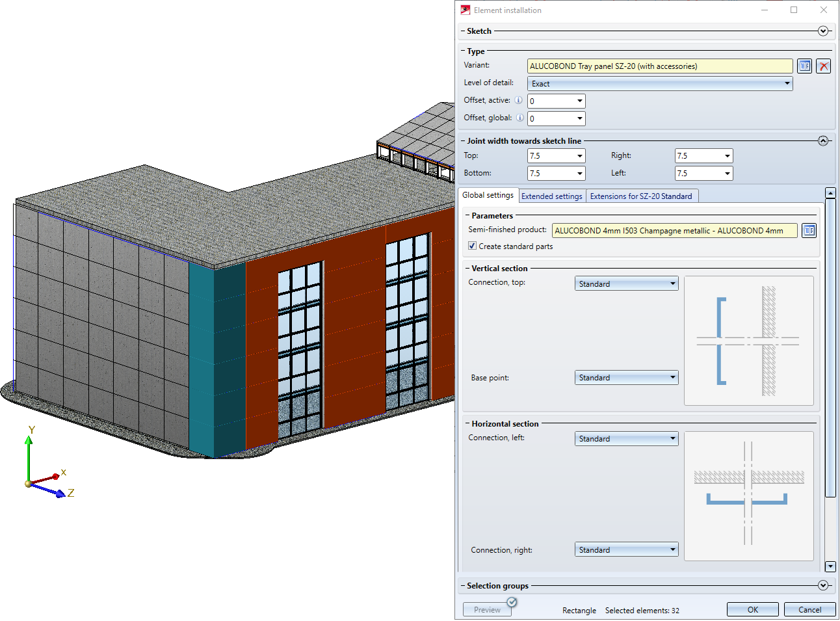Click the Element installation title bar icon
Viewport: 840px width, 621px height.
pos(466,10)
